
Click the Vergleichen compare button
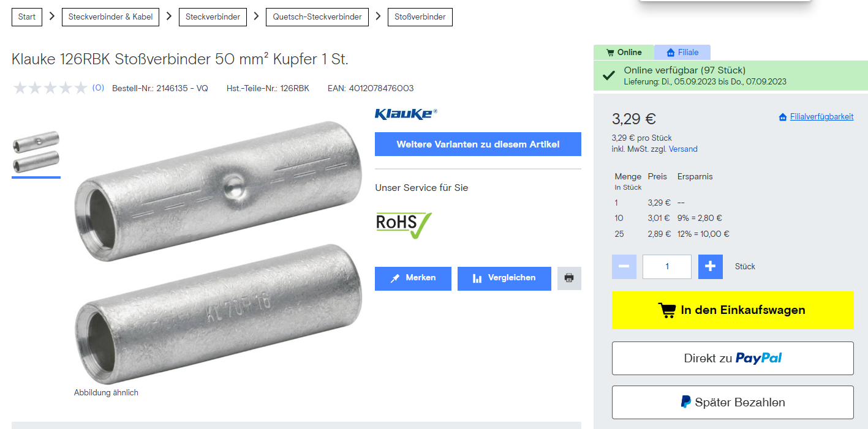tap(504, 278)
